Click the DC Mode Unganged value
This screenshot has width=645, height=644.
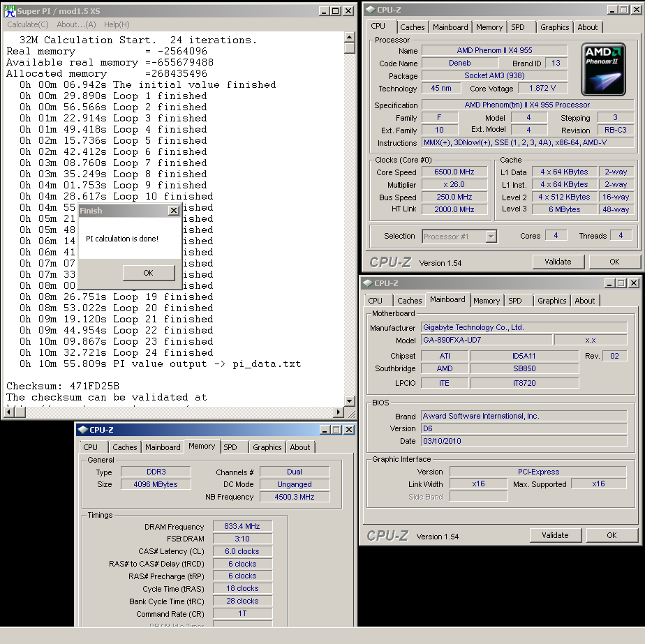pyautogui.click(x=295, y=484)
